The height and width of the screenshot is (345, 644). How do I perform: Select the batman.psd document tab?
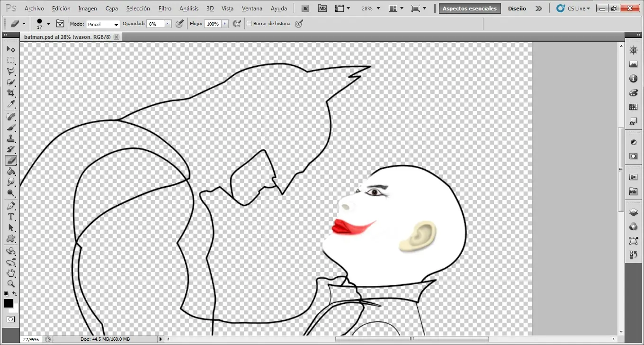click(x=66, y=36)
